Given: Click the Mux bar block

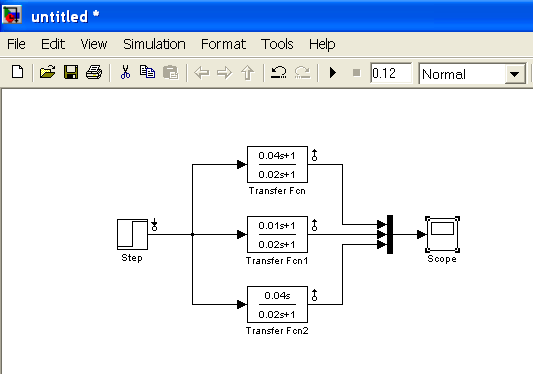Looking at the screenshot, I should (390, 234).
